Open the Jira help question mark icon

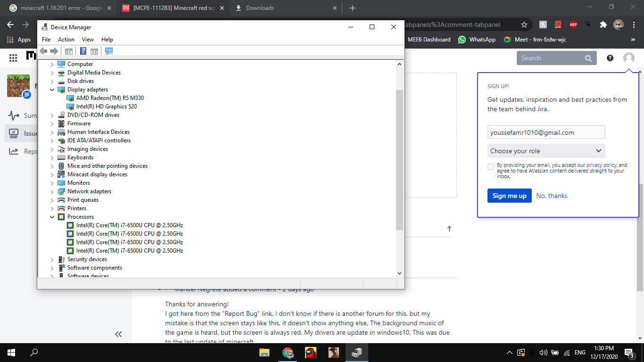tap(610, 58)
